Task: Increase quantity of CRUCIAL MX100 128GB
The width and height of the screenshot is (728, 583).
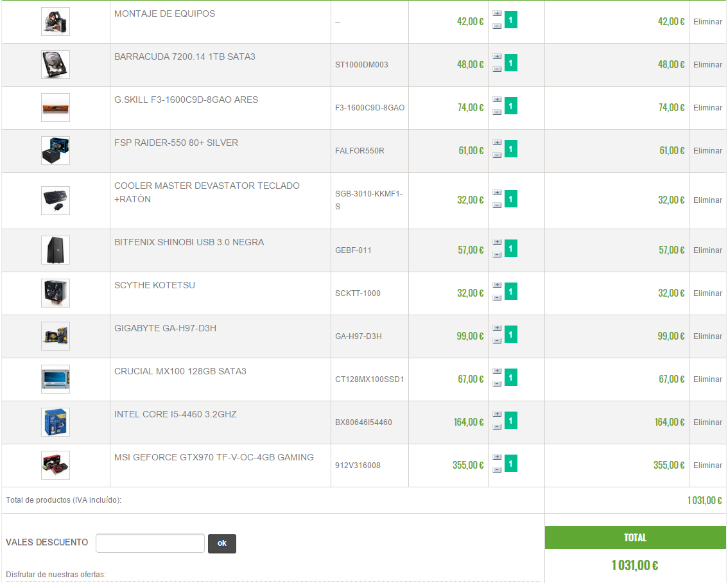Action: coord(497,371)
